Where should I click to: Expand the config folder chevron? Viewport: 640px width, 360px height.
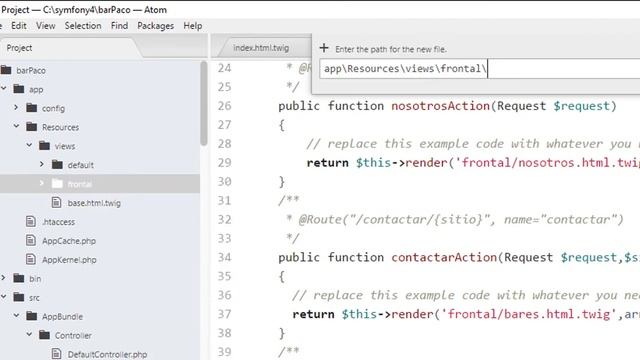(16, 107)
